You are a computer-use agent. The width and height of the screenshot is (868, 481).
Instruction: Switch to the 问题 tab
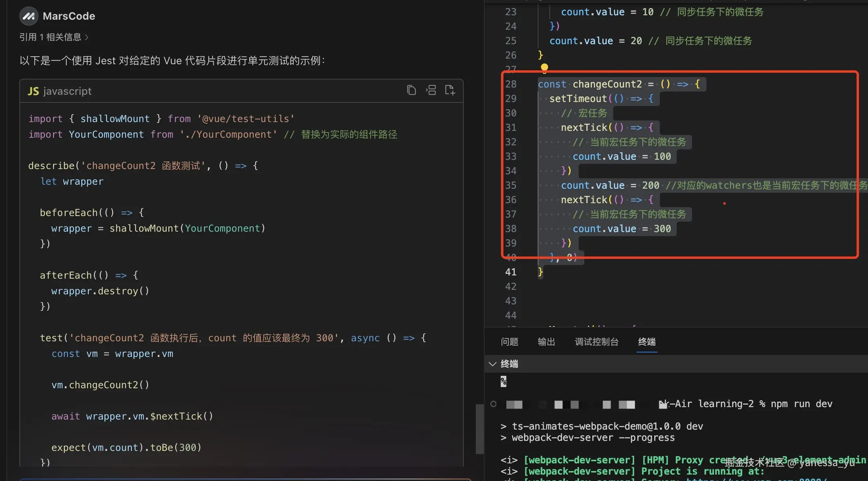coord(509,342)
